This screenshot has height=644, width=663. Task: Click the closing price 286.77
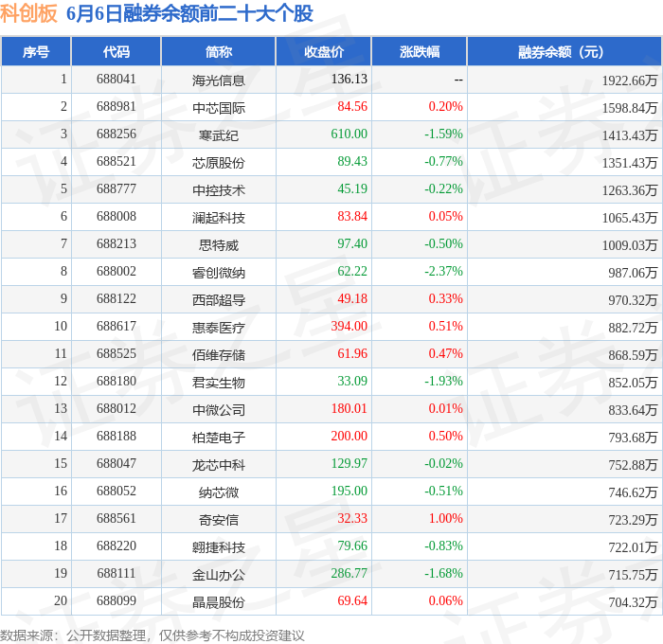click(349, 573)
